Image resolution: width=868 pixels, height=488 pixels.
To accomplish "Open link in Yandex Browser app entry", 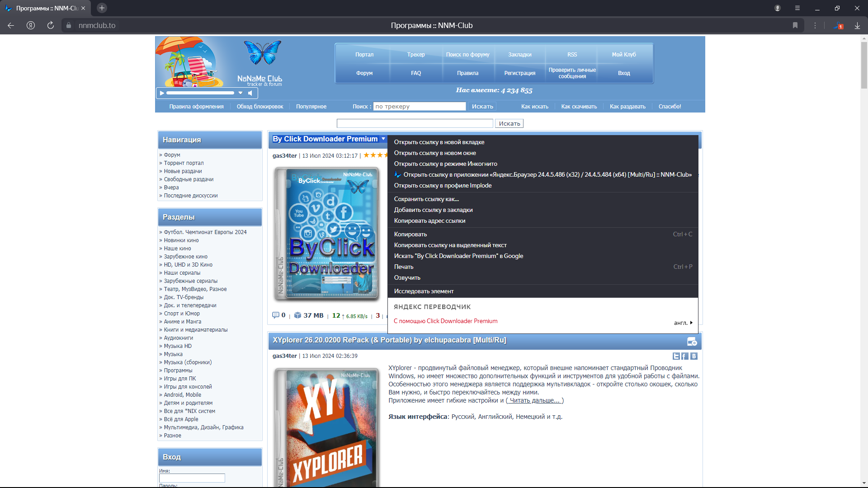I will pos(543,174).
